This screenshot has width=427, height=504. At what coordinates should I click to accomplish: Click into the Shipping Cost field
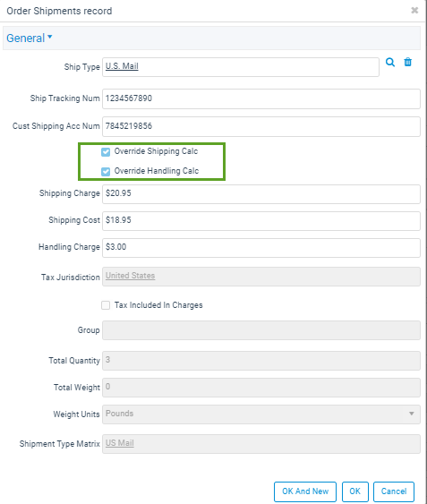[261, 221]
